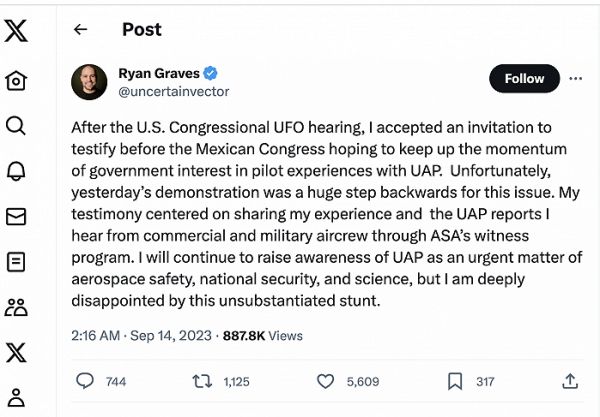
Task: Open the Communities people icon
Action: (16, 307)
